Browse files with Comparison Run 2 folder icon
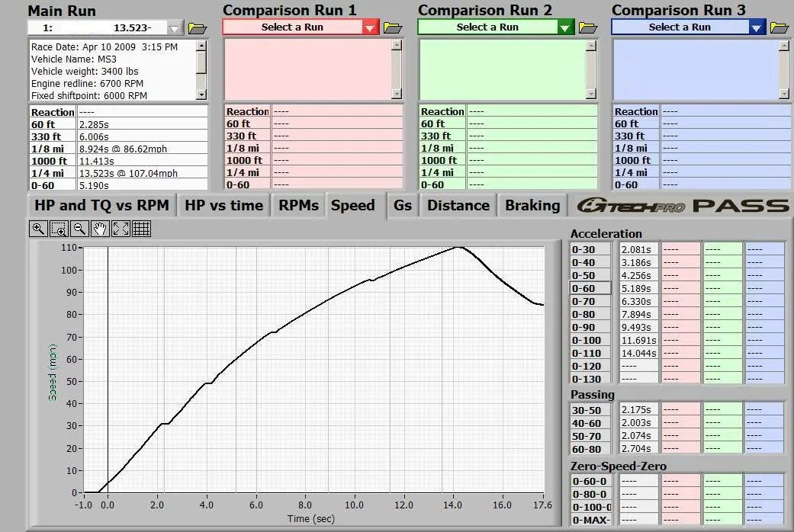Screen dimensions: 794x532 pos(588,28)
